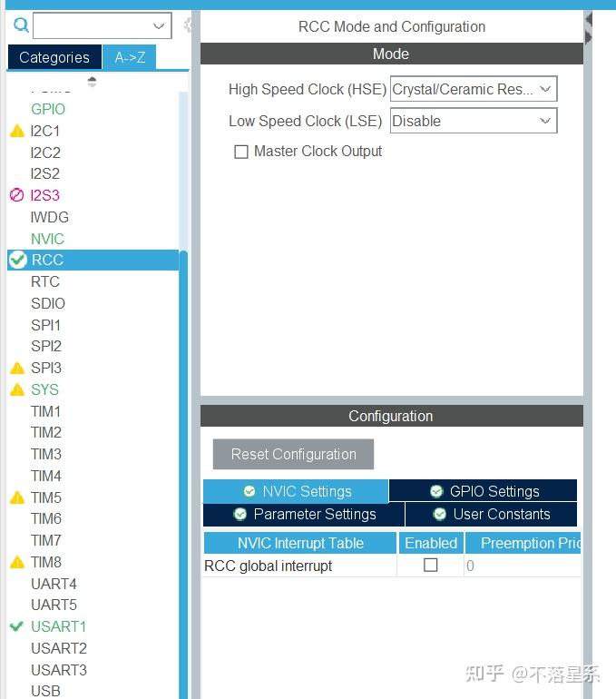Select SPI2 peripheral
The image size is (616, 699).
click(x=46, y=346)
